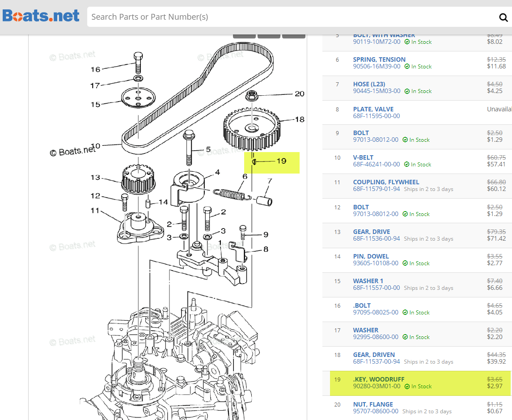Click the PLATE, VALVE part link
512x420 pixels.
373,109
